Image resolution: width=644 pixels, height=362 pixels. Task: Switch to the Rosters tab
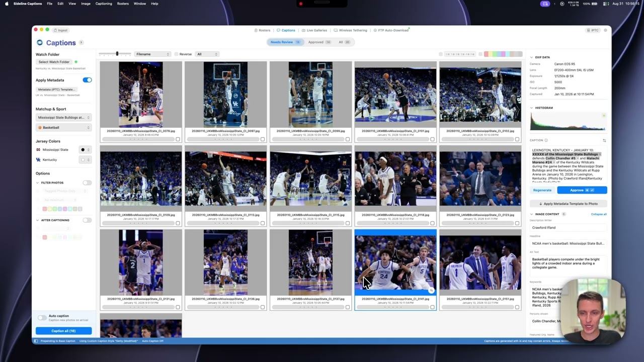tap(262, 30)
